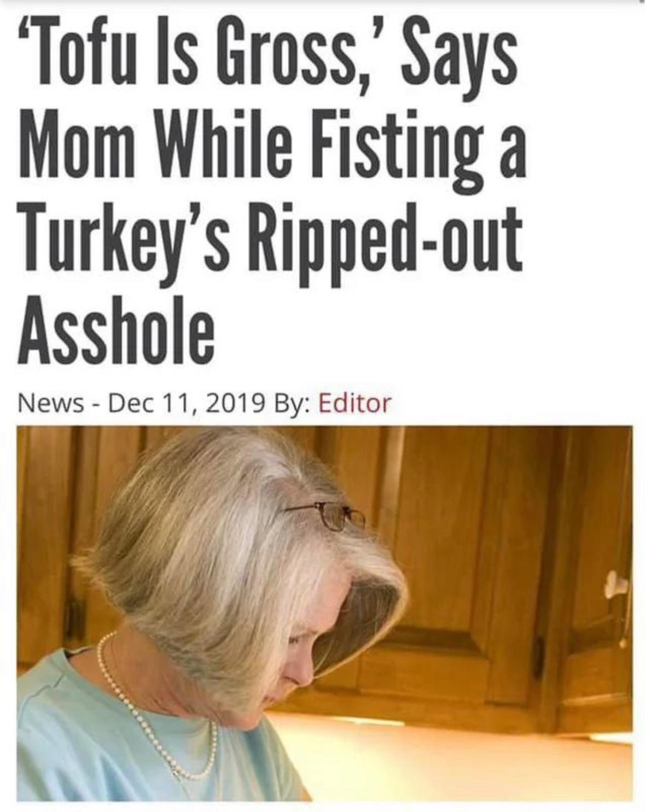Click the 'By:' byline label

294,404
